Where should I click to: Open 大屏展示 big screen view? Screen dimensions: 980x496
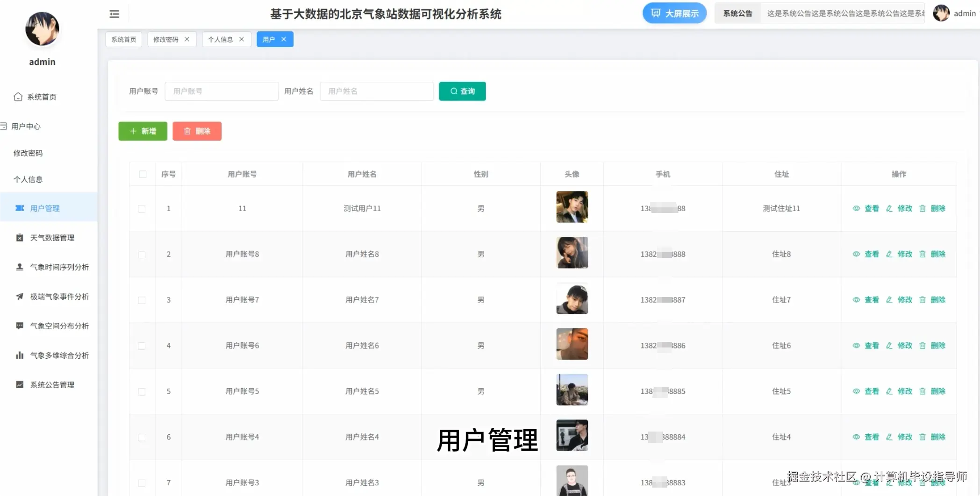point(674,13)
